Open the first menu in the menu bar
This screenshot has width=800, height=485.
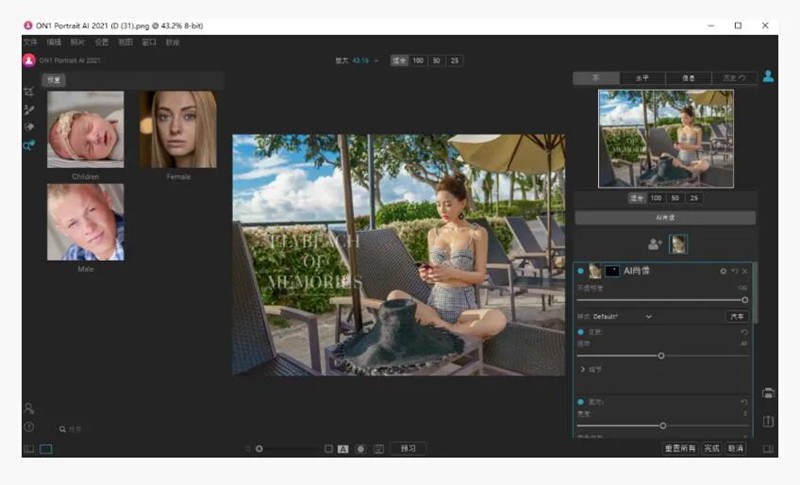point(31,42)
